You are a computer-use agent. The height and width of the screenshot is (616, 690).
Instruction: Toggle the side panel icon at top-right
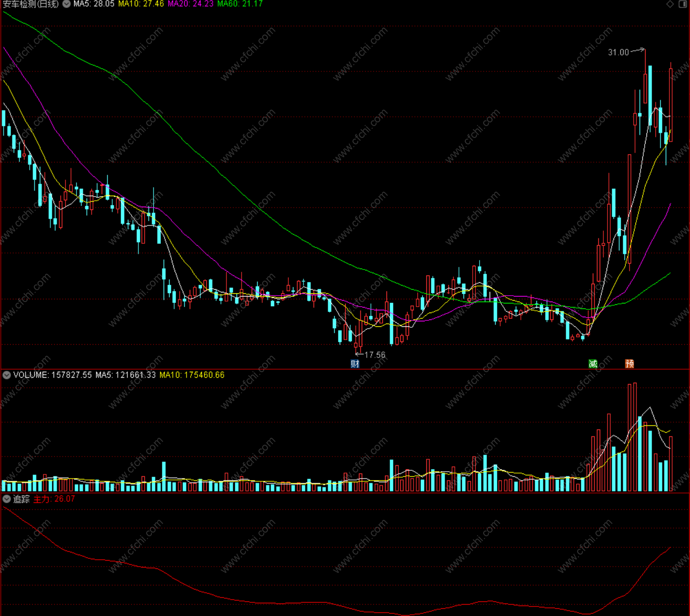(x=683, y=4)
